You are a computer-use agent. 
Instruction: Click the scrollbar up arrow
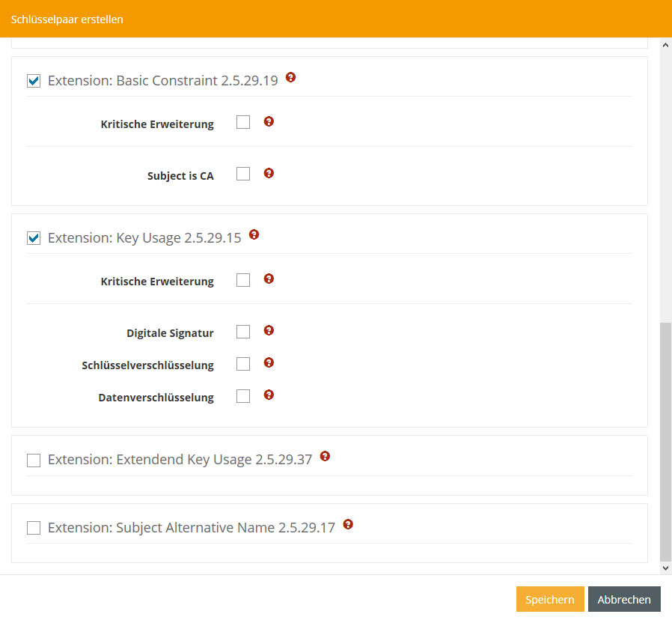pos(665,44)
